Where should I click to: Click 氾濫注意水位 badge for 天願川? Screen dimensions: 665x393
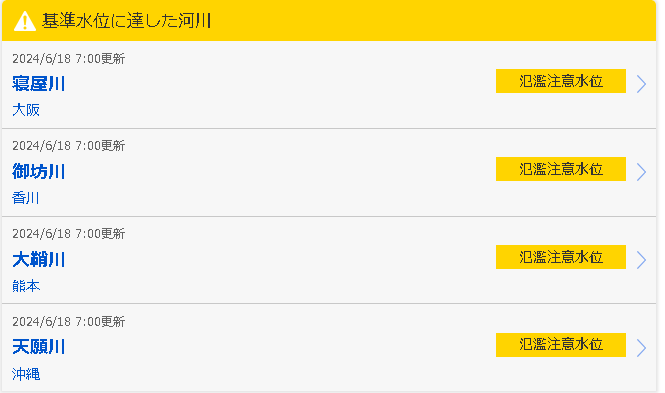click(561, 345)
